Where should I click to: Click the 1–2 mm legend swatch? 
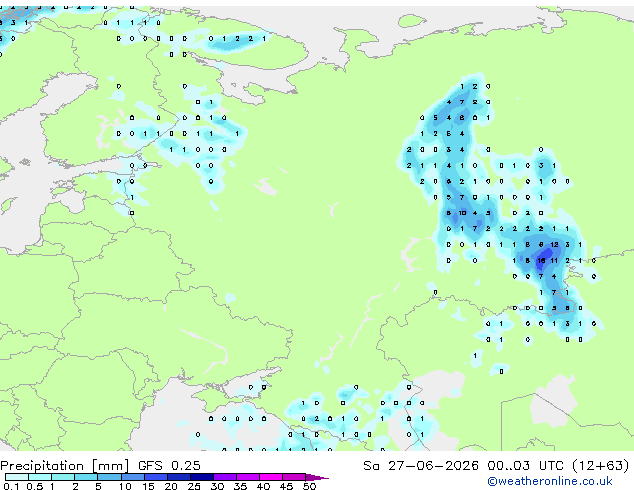click(x=63, y=477)
